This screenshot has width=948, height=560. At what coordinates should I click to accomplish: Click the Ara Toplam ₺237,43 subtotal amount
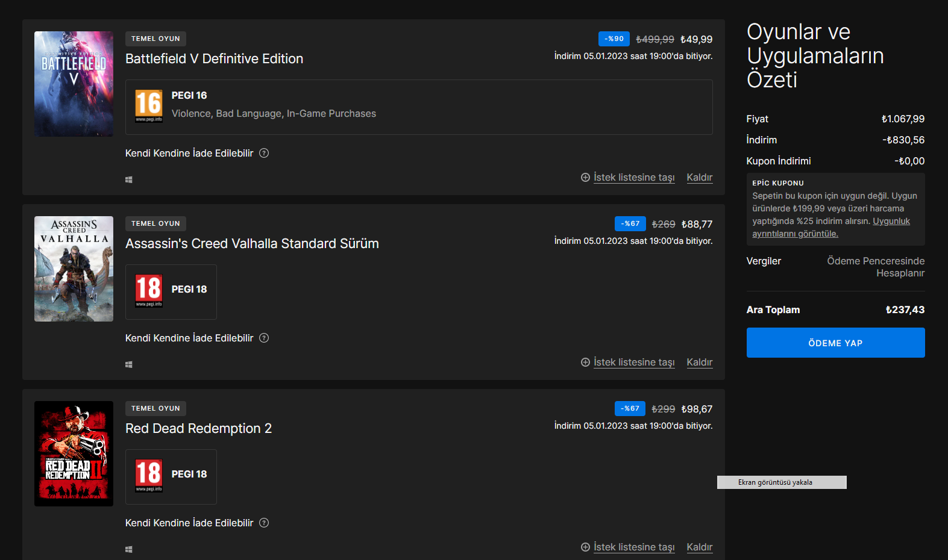tap(905, 310)
